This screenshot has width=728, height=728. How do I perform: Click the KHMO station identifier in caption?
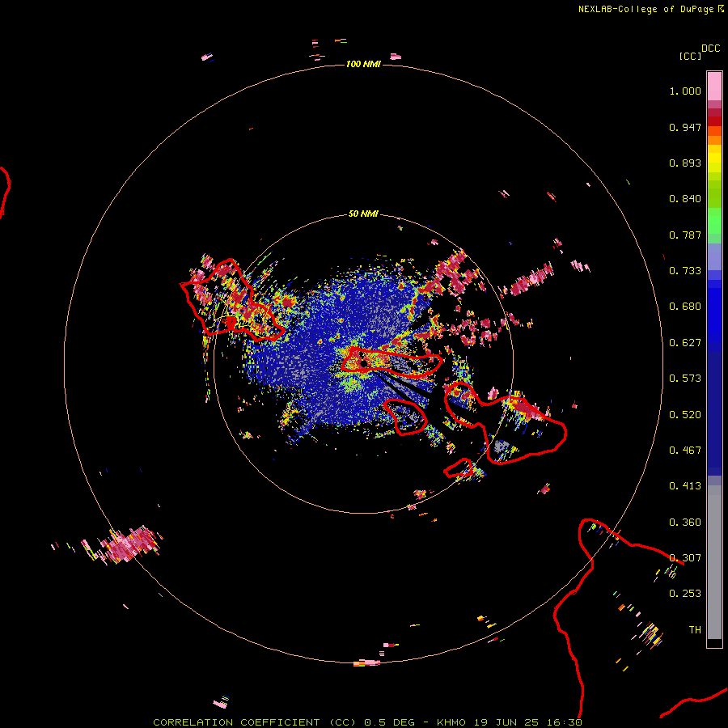tap(451, 722)
